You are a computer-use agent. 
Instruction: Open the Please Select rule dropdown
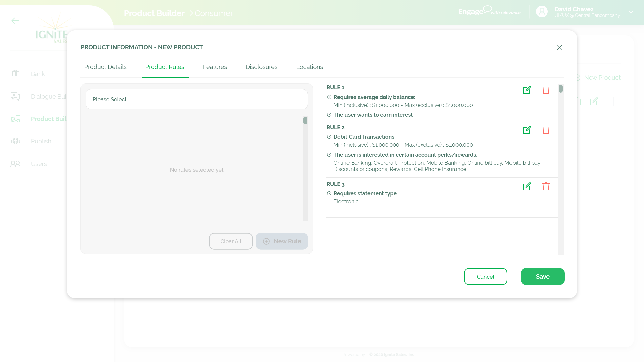(197, 99)
